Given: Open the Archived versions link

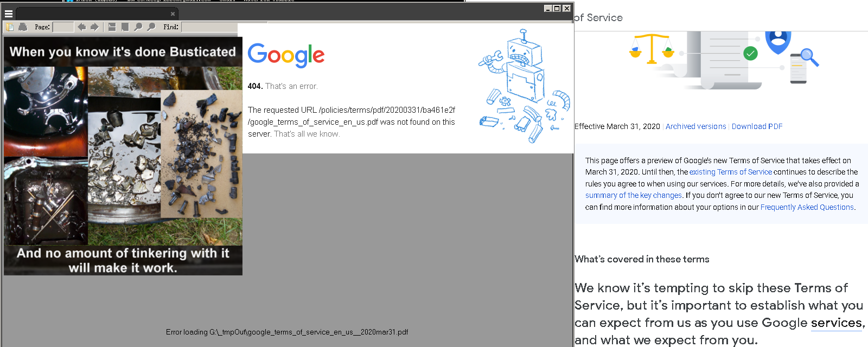Looking at the screenshot, I should 695,126.
